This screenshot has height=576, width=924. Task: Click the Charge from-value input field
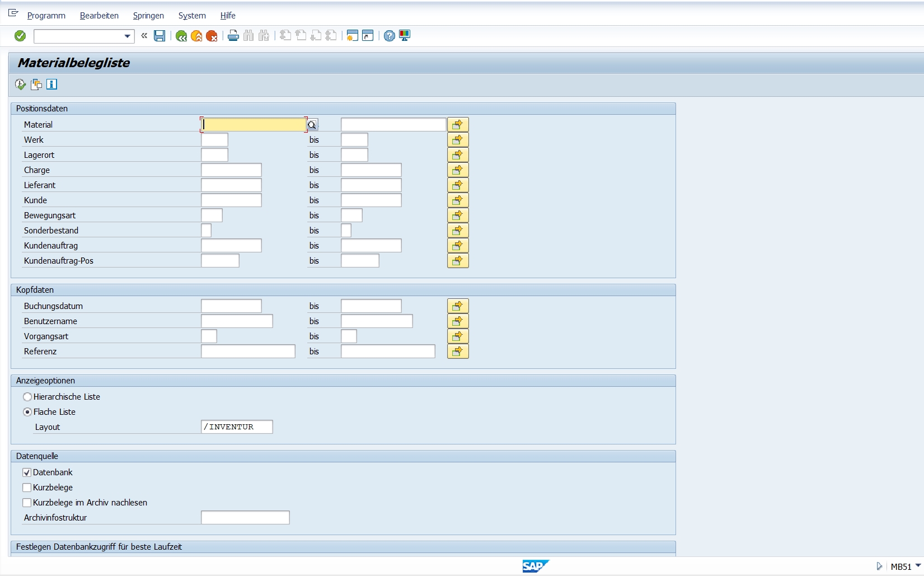click(x=231, y=170)
